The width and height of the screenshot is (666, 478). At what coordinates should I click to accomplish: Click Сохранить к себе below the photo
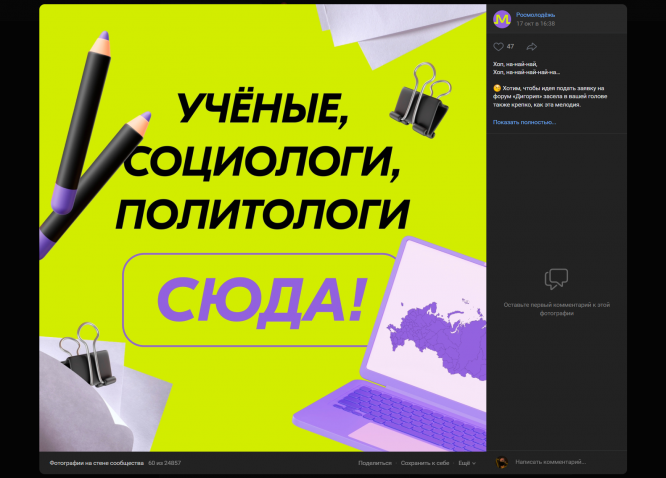pos(425,463)
